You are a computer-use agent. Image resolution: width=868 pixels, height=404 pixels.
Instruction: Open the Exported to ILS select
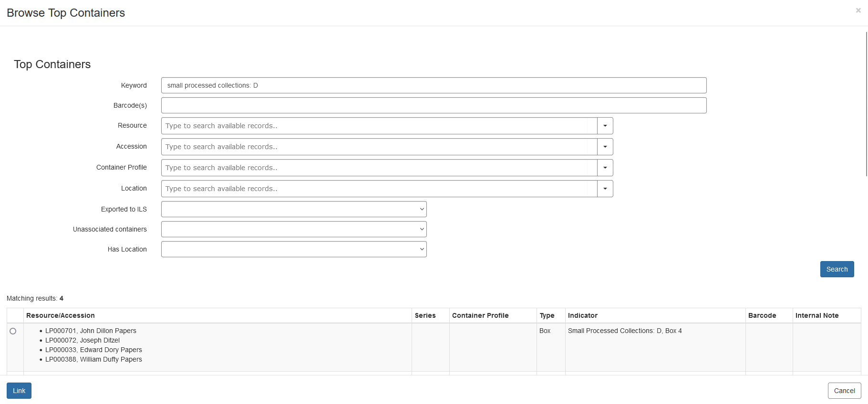294,209
